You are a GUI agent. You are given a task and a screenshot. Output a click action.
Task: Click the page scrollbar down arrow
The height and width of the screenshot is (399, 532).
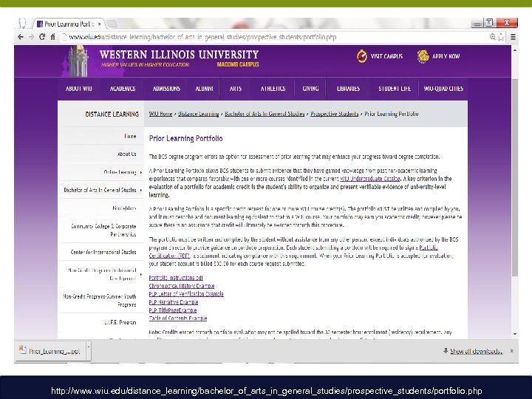515,334
